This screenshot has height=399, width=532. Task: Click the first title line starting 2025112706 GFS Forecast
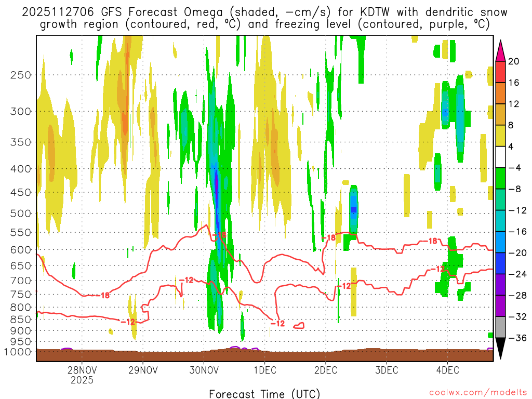264,12
